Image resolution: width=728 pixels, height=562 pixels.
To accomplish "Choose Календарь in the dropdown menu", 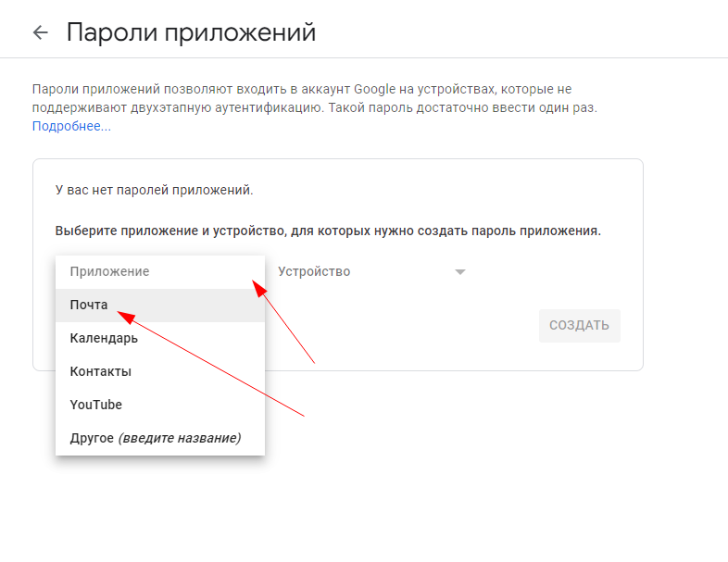I will pyautogui.click(x=104, y=338).
